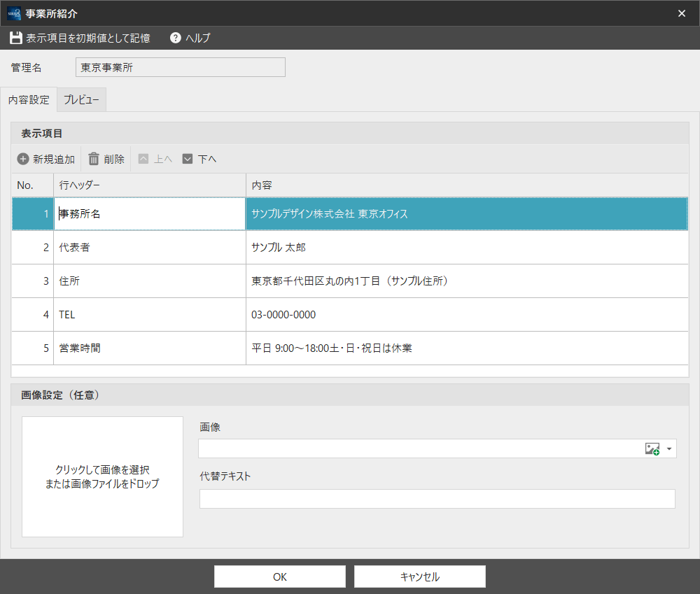Click the save icon for 表示項目を初期値として記憶
The height and width of the screenshot is (594, 700).
coord(16,38)
